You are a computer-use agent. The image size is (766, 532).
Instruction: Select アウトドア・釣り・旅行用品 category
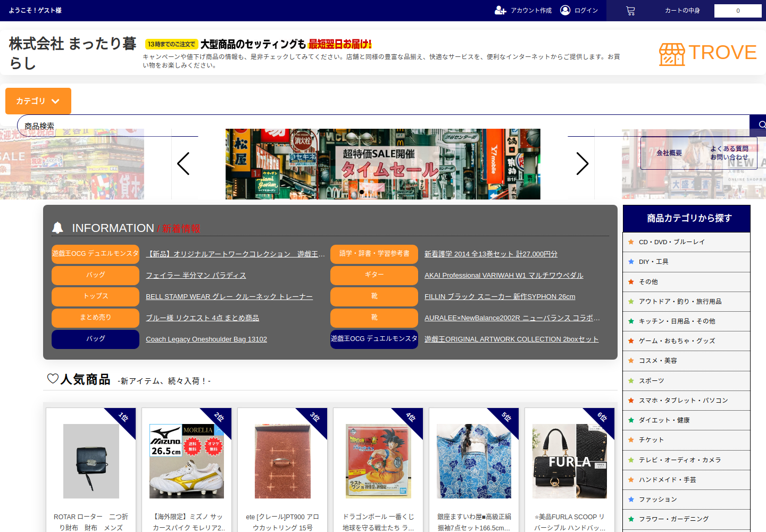click(686, 302)
